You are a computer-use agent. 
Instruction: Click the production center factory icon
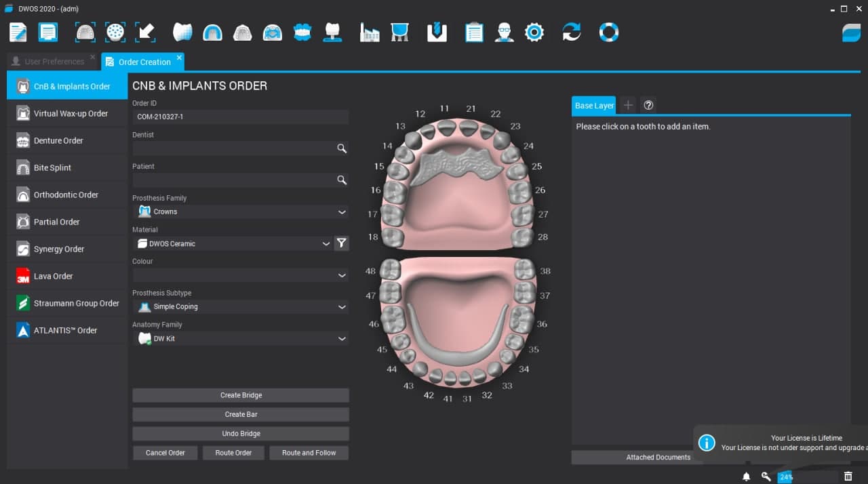pyautogui.click(x=370, y=32)
